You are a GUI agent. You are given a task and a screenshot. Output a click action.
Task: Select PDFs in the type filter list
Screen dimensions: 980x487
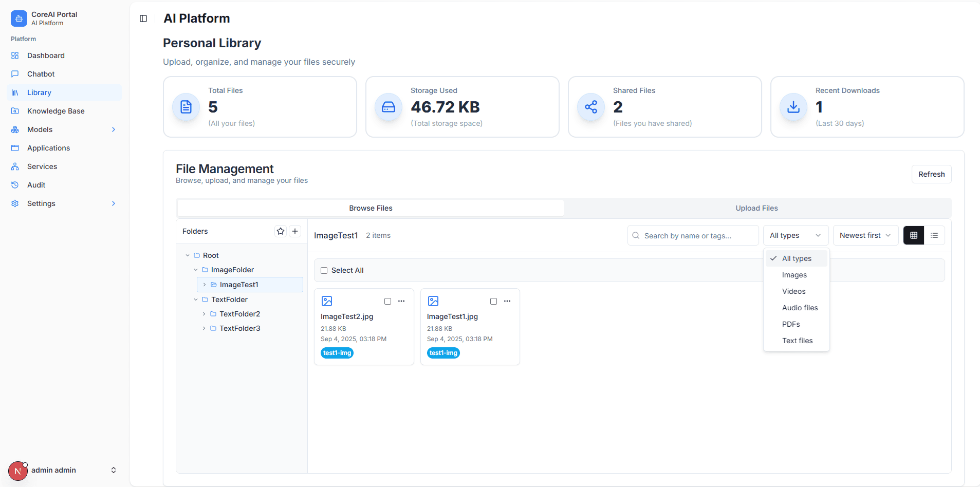pyautogui.click(x=791, y=324)
